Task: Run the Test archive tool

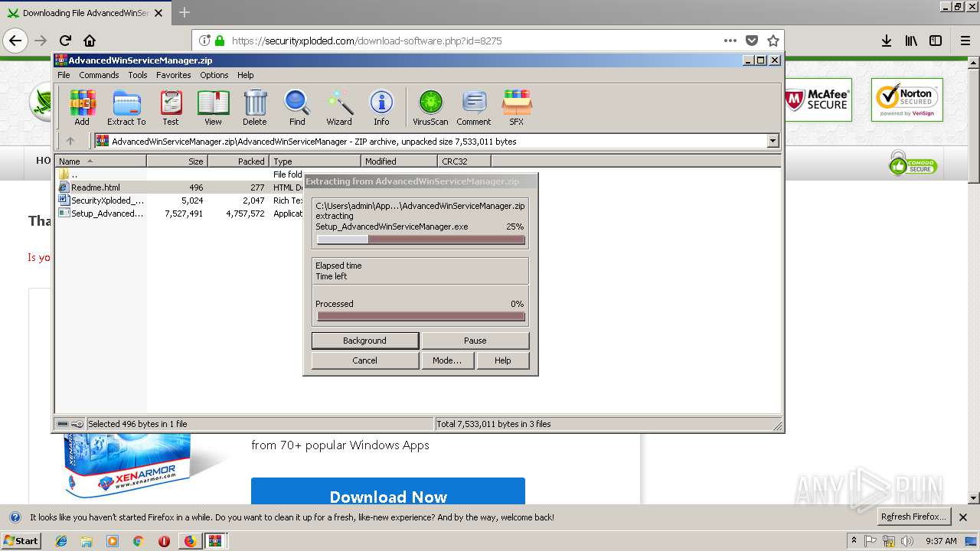Action: [x=171, y=108]
